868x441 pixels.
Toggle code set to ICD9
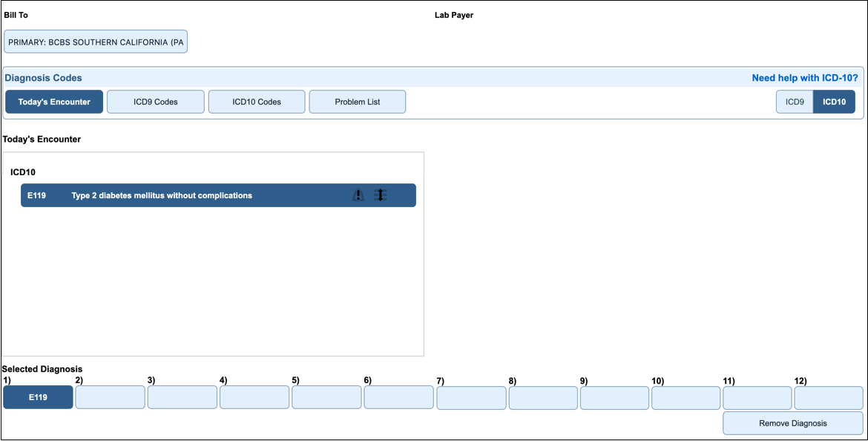795,102
